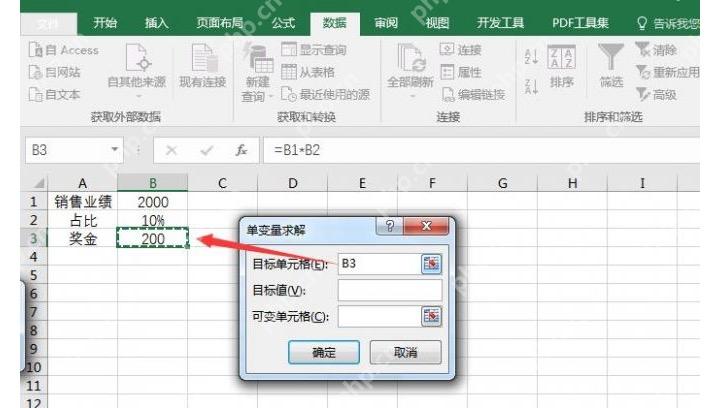The height and width of the screenshot is (408, 720).
Task: Click the 目标单元格 input field
Action: tap(379, 263)
